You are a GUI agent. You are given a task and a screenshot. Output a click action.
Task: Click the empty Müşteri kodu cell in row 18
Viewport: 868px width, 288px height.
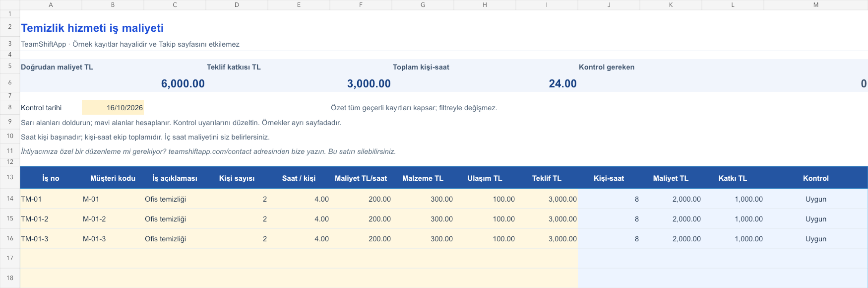tap(113, 278)
